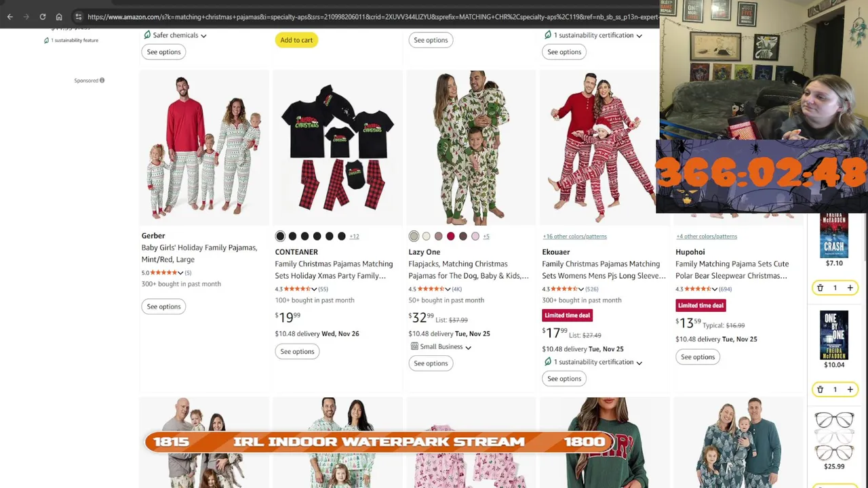Increase quantity of One by One book
Viewport: 868px width, 488px height.
pyautogui.click(x=850, y=390)
